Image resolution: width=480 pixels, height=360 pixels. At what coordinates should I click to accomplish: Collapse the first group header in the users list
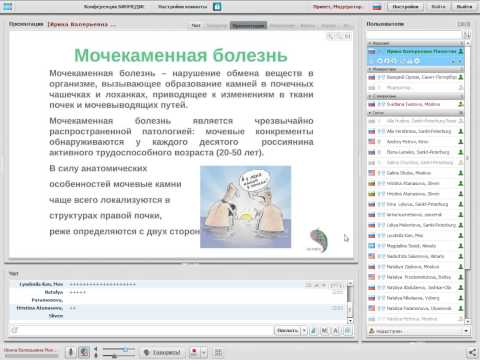click(x=416, y=43)
